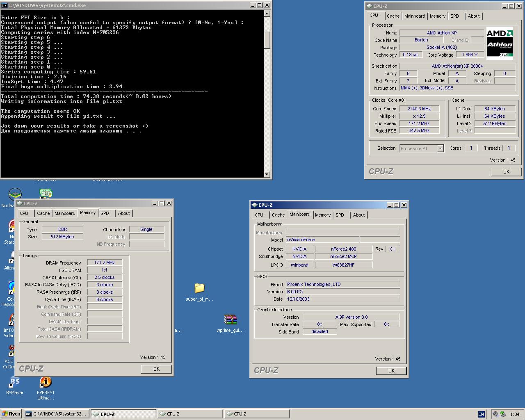Click the title bar icon of the CPU-Z CPU window
This screenshot has height=420, width=525.
click(x=369, y=6)
